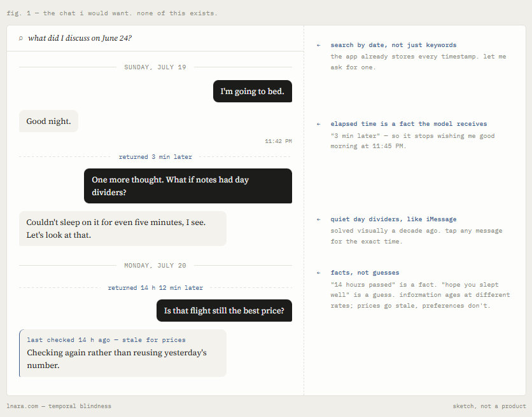Screen dimensions: 532x417
Task: Click the search field asking about June 24
Action: (155, 38)
